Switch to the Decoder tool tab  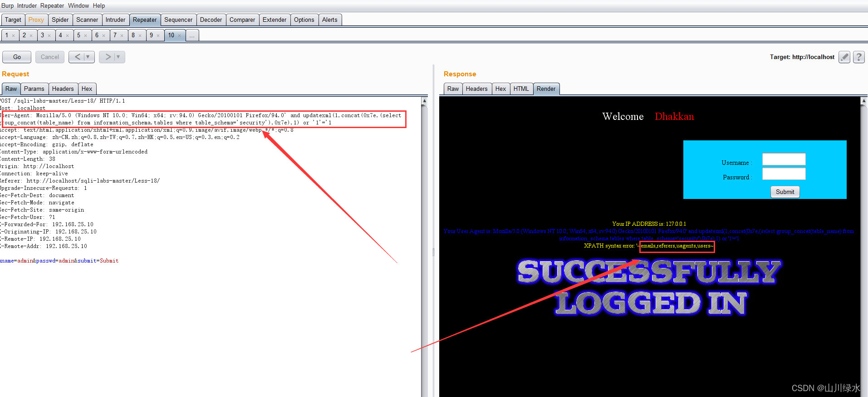[x=211, y=20]
